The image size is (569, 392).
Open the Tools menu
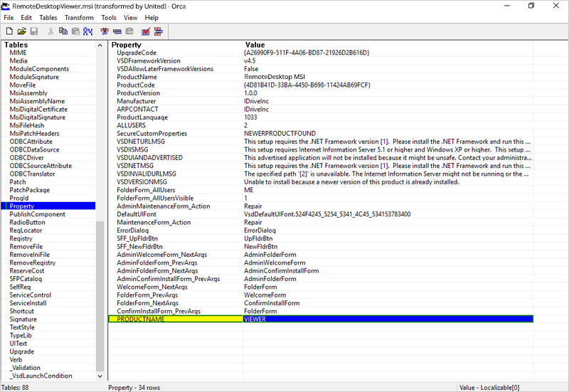[109, 17]
